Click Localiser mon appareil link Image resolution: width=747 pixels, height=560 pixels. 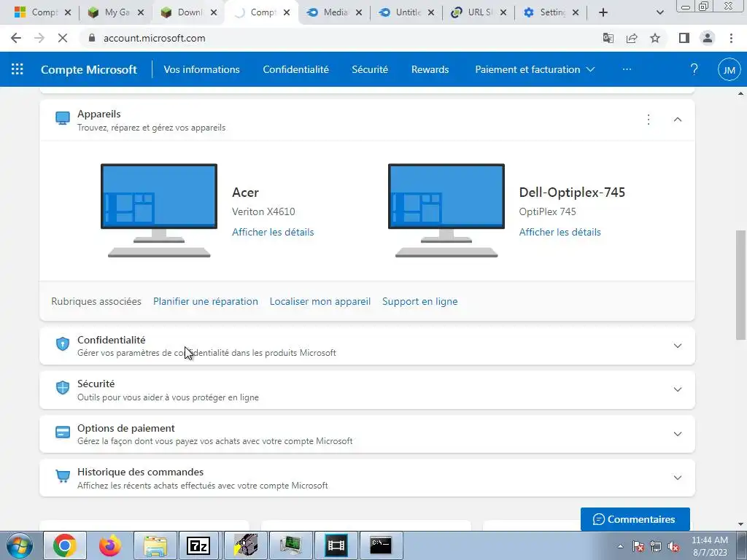[x=320, y=301]
